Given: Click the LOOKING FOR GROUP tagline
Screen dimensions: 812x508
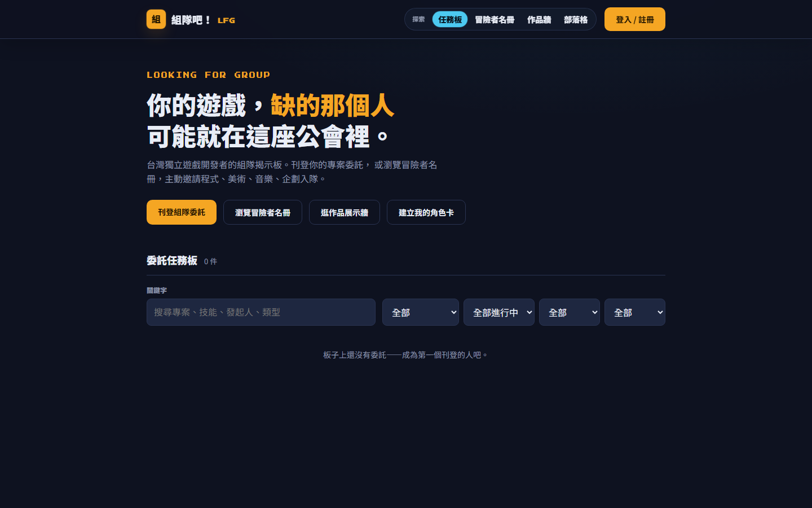Looking at the screenshot, I should point(208,75).
